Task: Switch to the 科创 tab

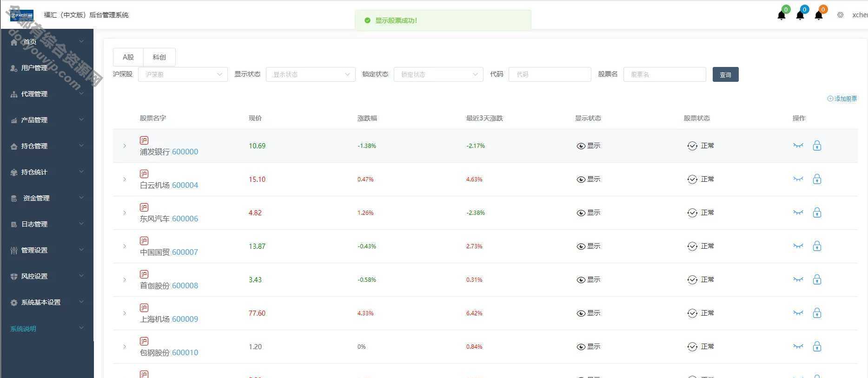Action: click(x=159, y=57)
